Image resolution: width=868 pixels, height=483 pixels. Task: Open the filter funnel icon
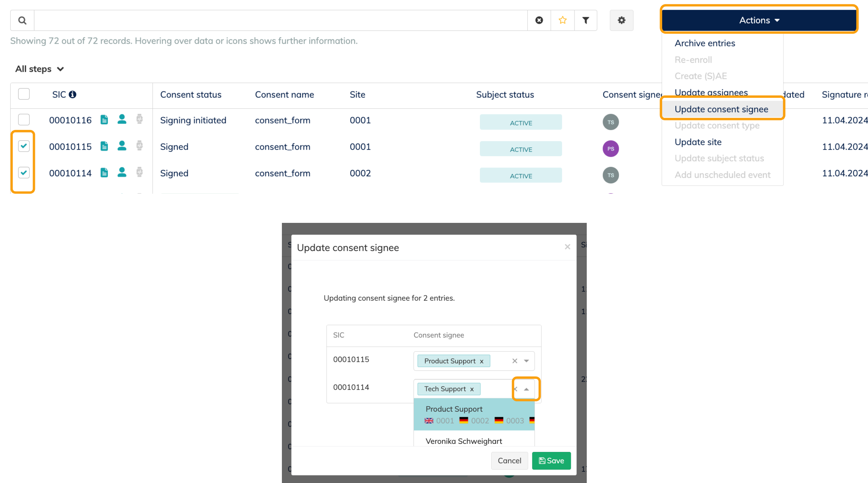[586, 21]
